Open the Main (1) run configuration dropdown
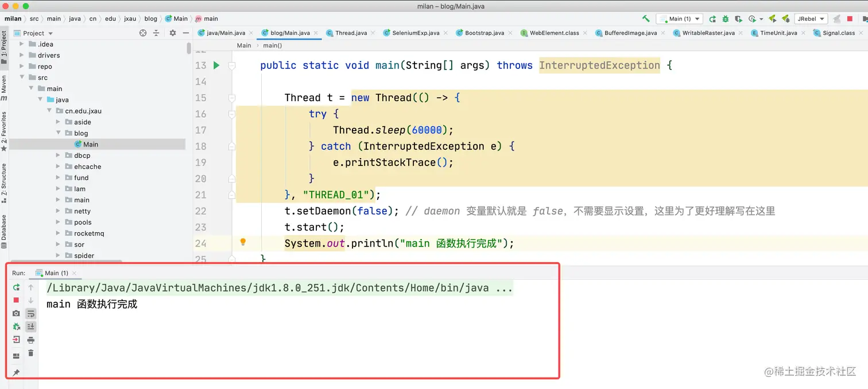This screenshot has height=389, width=868. [680, 18]
